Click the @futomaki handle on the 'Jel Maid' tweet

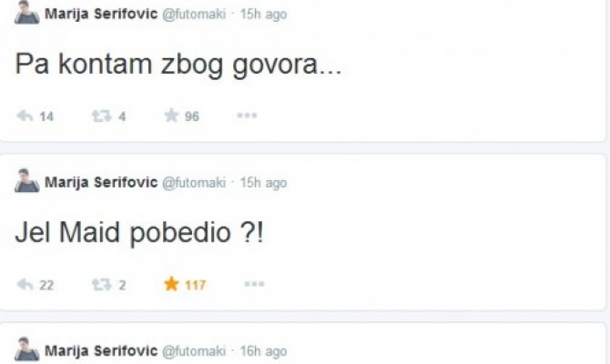tap(194, 183)
